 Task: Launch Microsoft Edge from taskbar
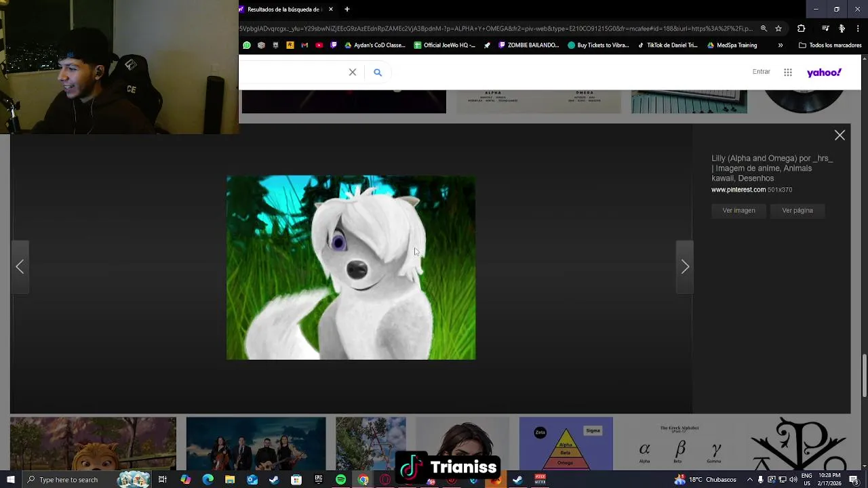(208, 480)
